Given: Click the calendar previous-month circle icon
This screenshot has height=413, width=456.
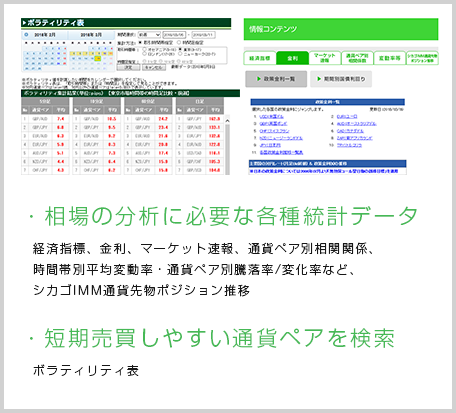Looking at the screenshot, I should [26, 35].
